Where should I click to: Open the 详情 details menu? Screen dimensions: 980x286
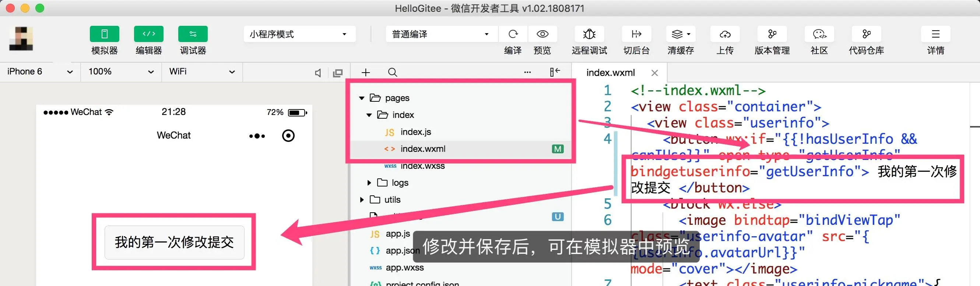935,34
